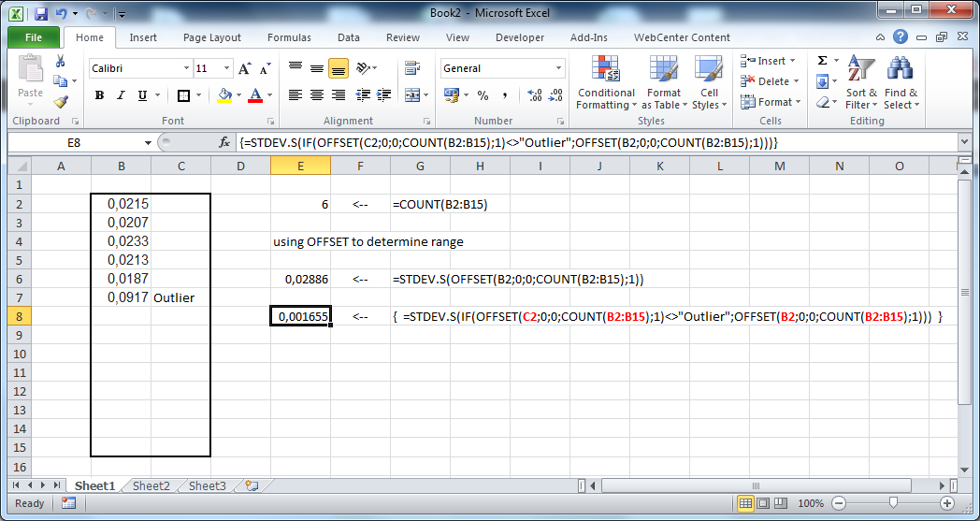Screen dimensions: 980x521
Task: Switch to Page Break Preview in status bar
Action: pos(781,503)
